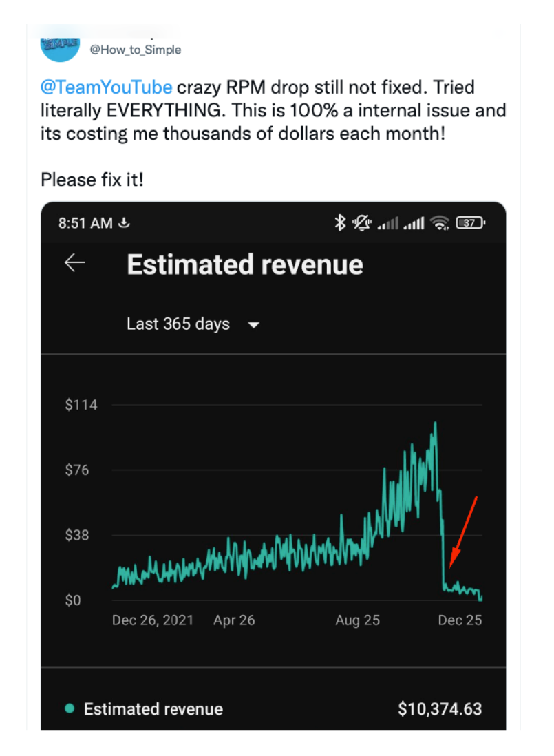
Task: Tap the Bluetooth status icon
Action: [x=340, y=223]
